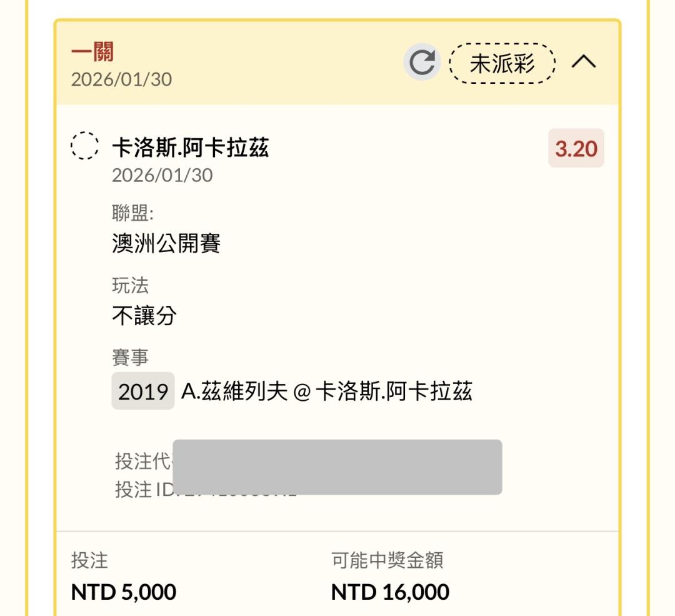Tap the 3.20 odds badge
The height and width of the screenshot is (616, 675).
click(x=576, y=149)
